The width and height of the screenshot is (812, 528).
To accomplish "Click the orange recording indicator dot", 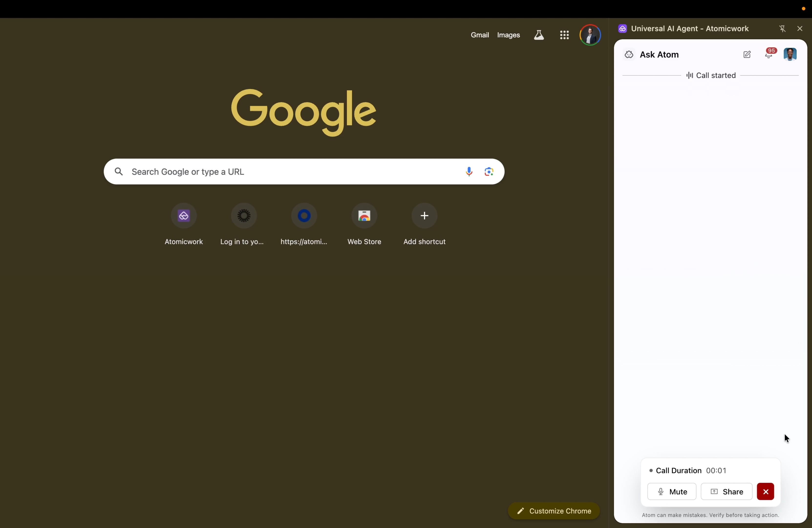I will (803, 9).
